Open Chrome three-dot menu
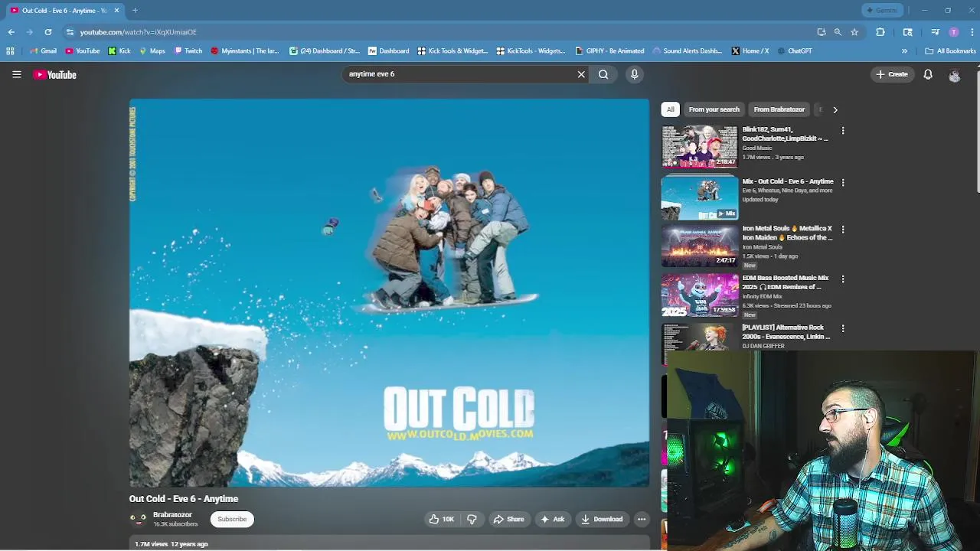 pyautogui.click(x=972, y=32)
